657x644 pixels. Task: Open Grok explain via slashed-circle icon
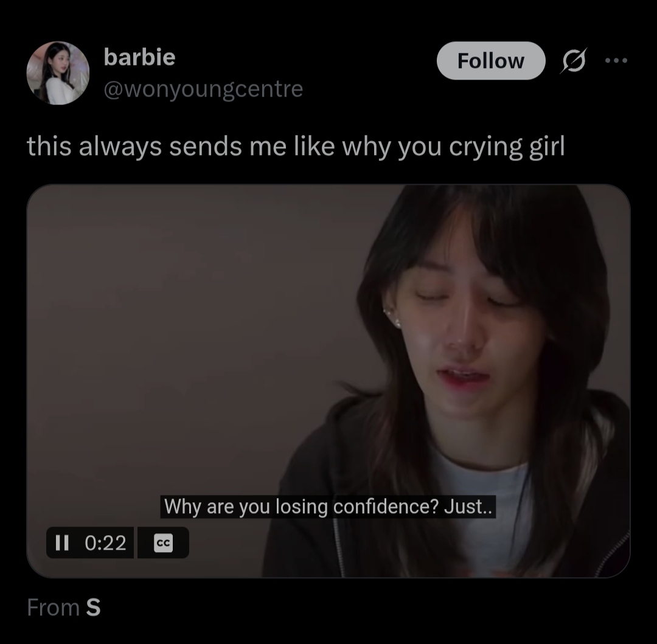573,61
